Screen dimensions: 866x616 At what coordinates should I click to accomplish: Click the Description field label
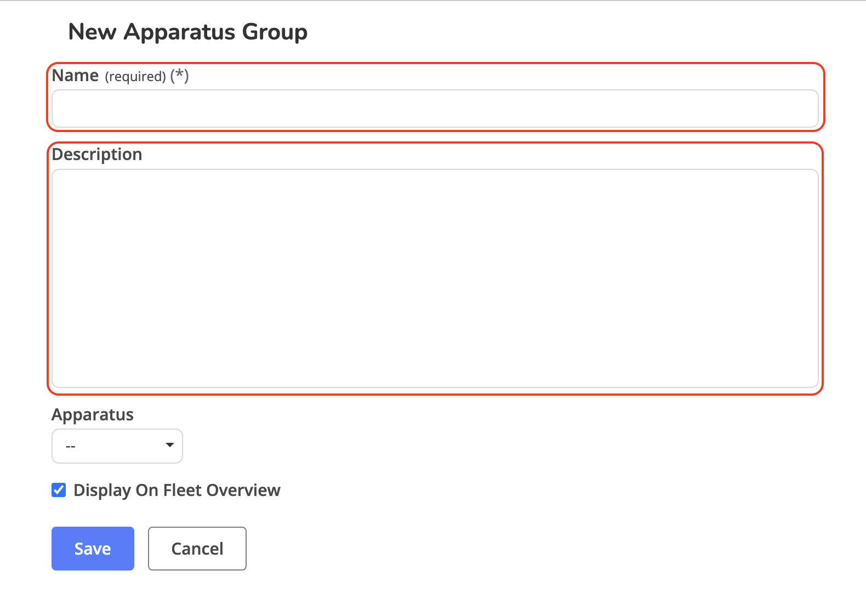coord(97,155)
